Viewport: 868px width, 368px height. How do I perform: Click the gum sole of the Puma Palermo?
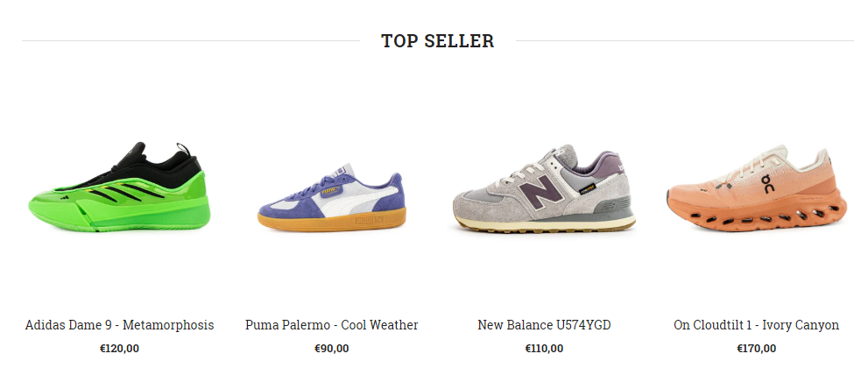(332, 222)
